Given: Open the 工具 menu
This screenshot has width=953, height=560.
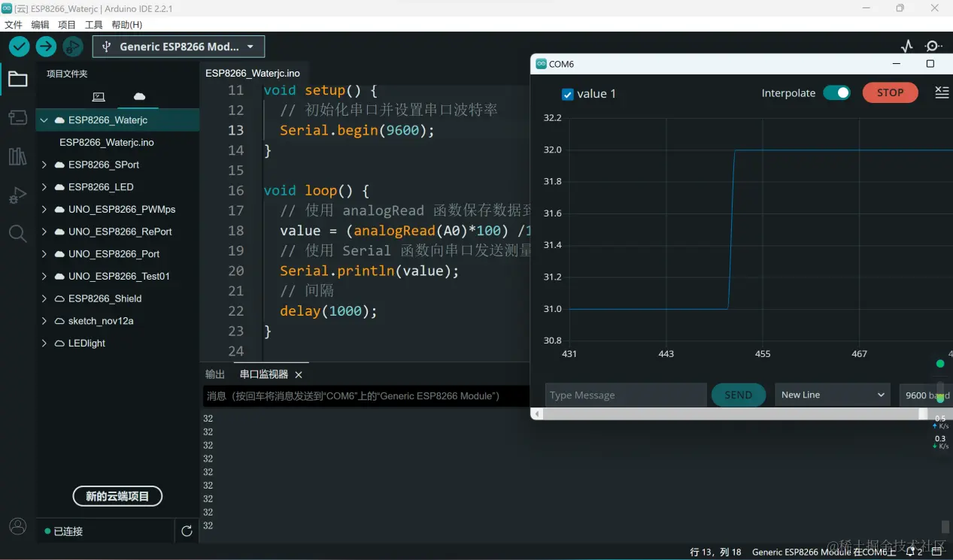Looking at the screenshot, I should click(94, 25).
